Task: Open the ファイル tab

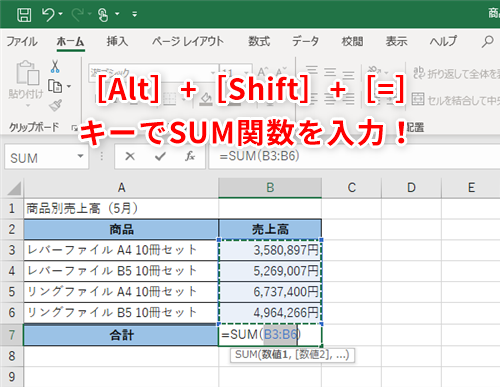Action: (22, 42)
